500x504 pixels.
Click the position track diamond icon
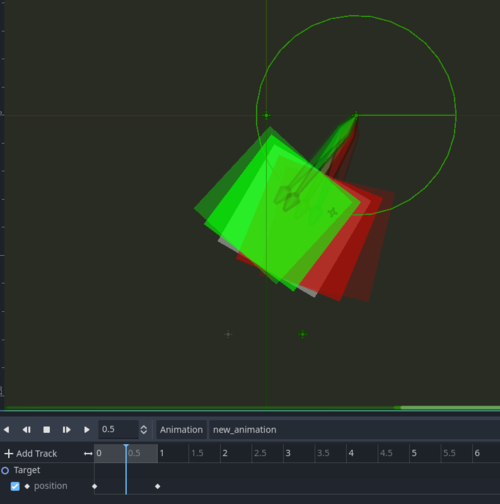point(27,486)
